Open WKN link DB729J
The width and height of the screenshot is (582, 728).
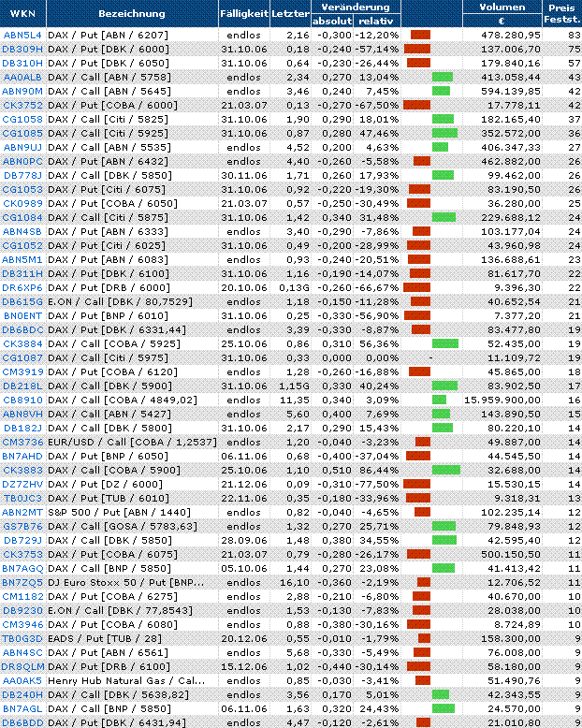click(x=22, y=541)
